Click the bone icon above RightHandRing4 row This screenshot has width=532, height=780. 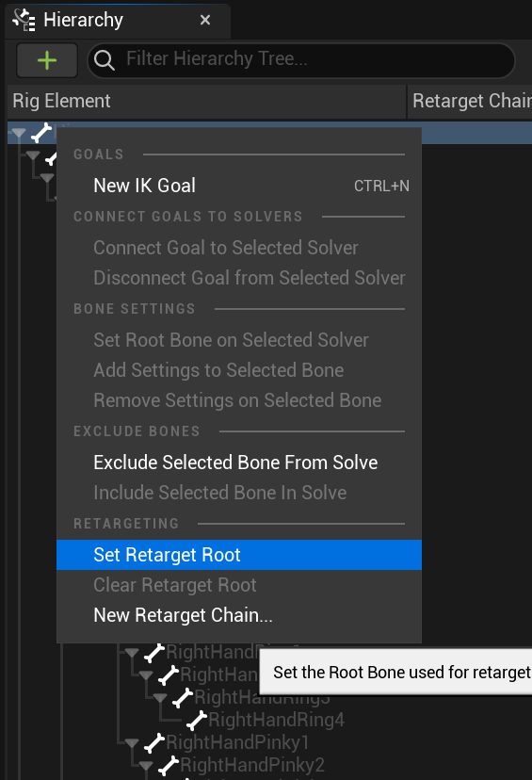tap(183, 697)
